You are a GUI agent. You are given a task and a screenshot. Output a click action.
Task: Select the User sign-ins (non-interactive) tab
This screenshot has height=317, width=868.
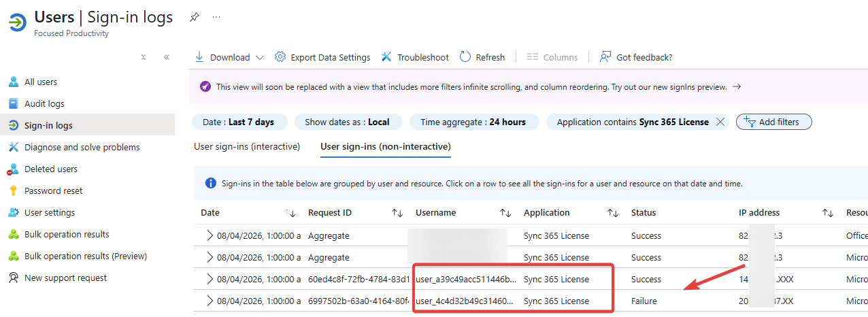[385, 146]
